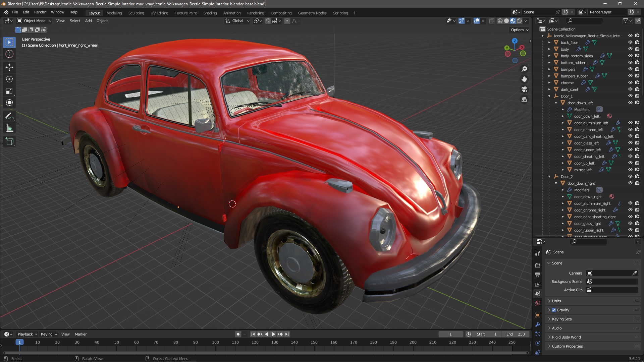Hide door_glass_left in viewport
This screenshot has height=362, width=644.
click(630, 143)
